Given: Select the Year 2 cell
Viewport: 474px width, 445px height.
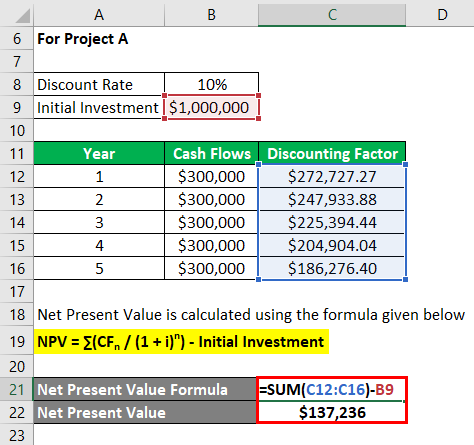Looking at the screenshot, I should pos(99,199).
